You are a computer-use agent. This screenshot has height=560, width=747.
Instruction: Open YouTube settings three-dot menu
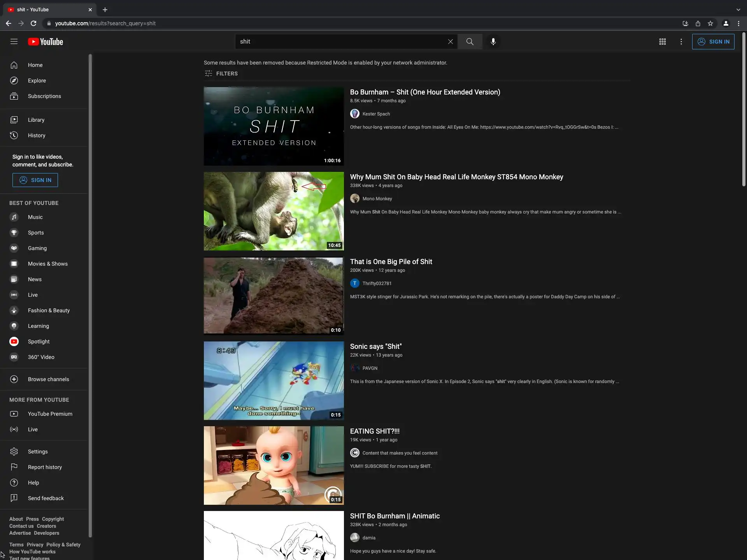[x=681, y=42]
